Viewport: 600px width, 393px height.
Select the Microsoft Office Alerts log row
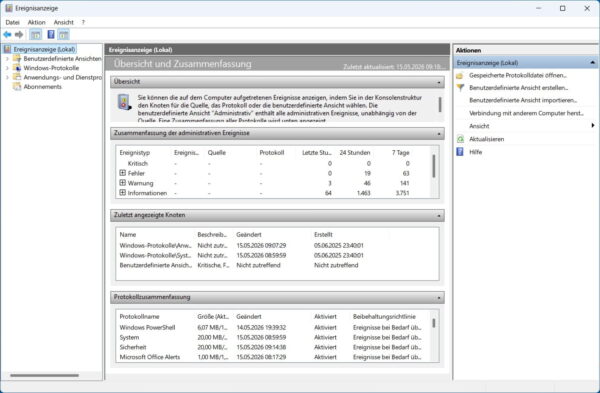(272, 357)
